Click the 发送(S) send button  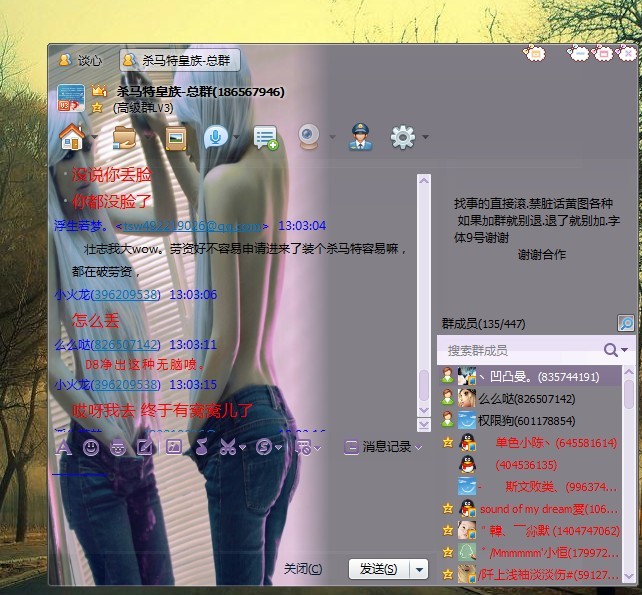click(x=379, y=569)
